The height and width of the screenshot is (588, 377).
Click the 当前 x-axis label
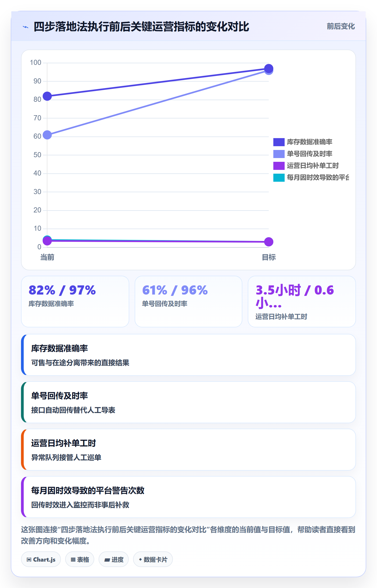tap(47, 257)
